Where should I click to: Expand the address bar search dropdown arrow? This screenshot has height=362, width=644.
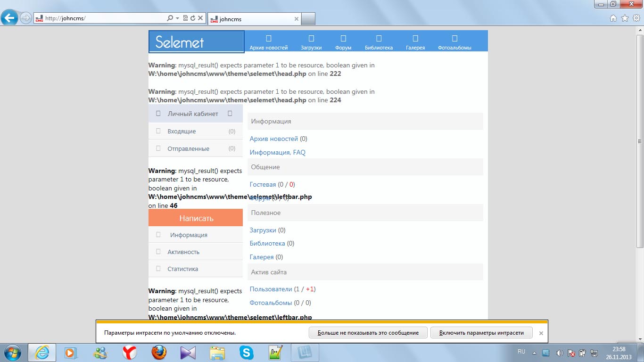(177, 18)
